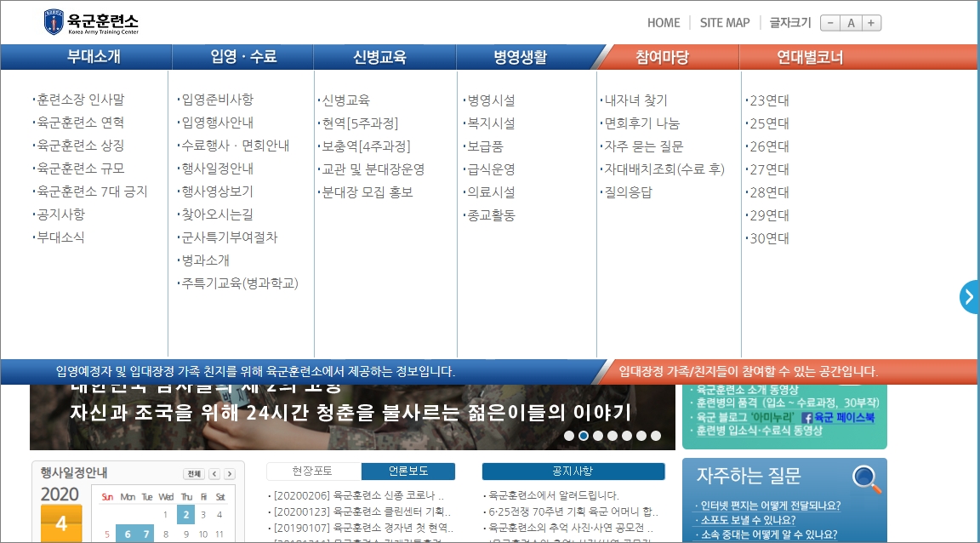Open 30연대 regiment page
This screenshot has height=543, width=980.
click(x=769, y=238)
